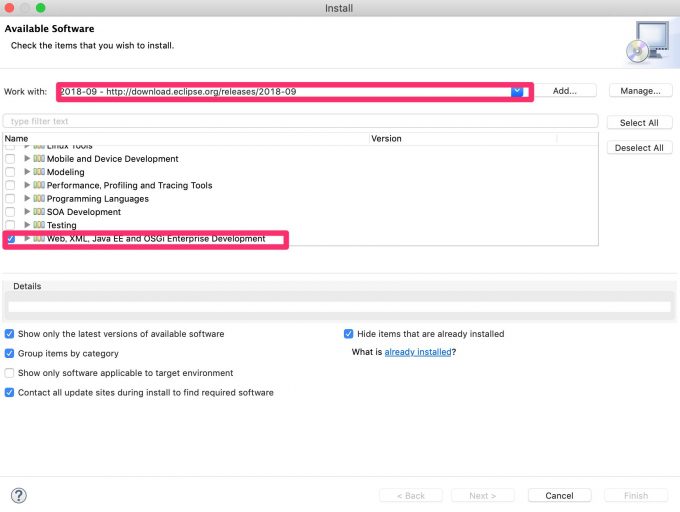Disable Hide items that are already installed
This screenshot has width=680, height=512.
tap(349, 334)
